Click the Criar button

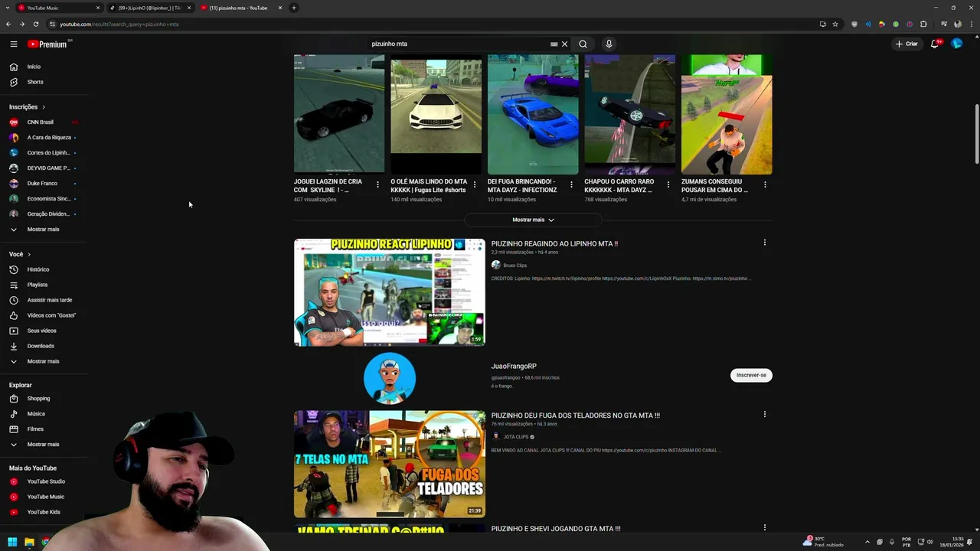point(906,44)
